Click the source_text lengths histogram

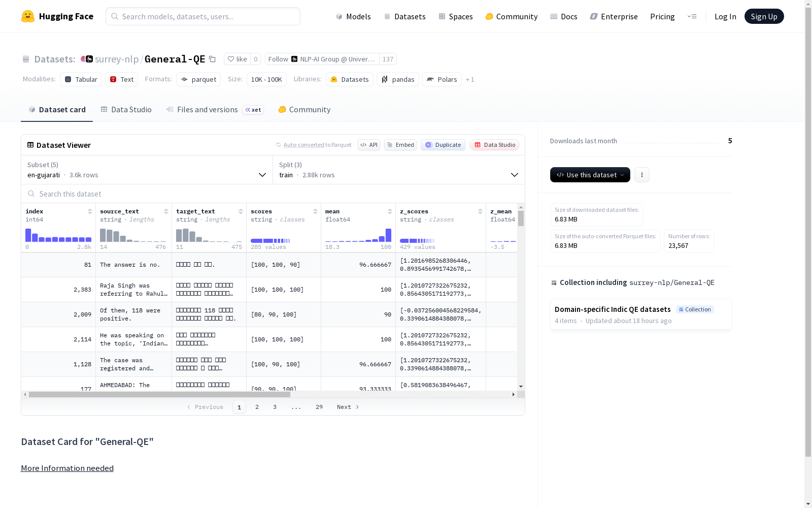pyautogui.click(x=133, y=235)
